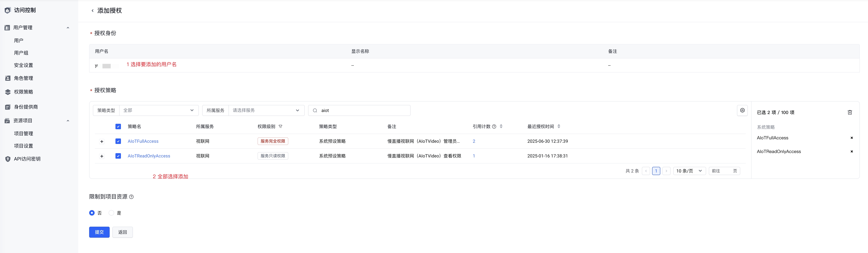Click the 权限级别 filter funnel icon
Screen dimensions: 868x253
coord(280,126)
